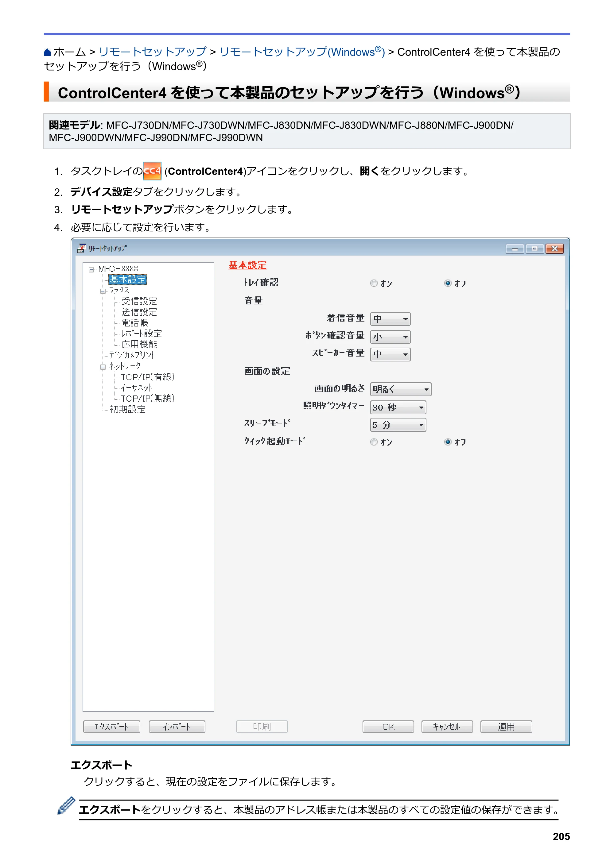Click the エクスポート button
614x868 pixels.
(112, 727)
